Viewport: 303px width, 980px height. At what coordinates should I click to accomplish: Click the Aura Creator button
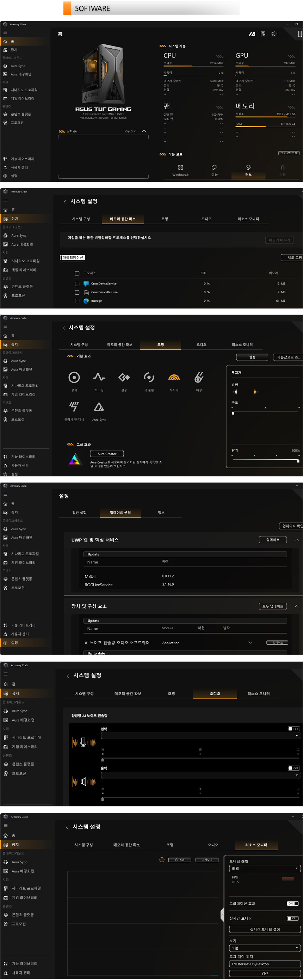tap(107, 453)
